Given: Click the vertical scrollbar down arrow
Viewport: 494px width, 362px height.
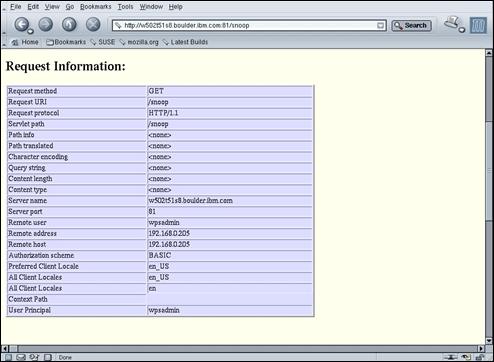Looking at the screenshot, I should [489, 340].
